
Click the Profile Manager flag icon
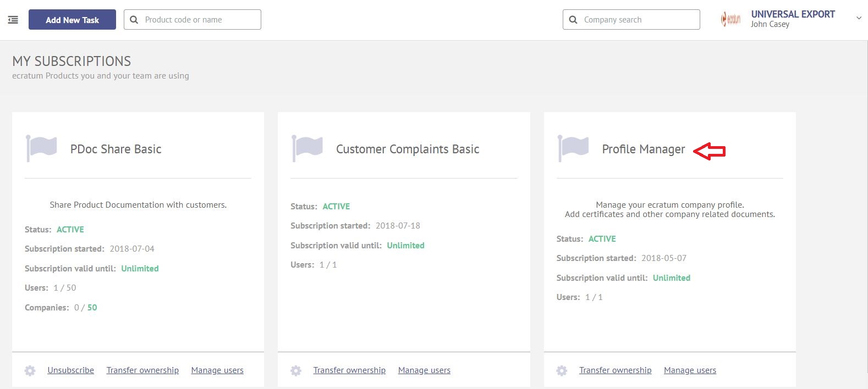tap(573, 148)
